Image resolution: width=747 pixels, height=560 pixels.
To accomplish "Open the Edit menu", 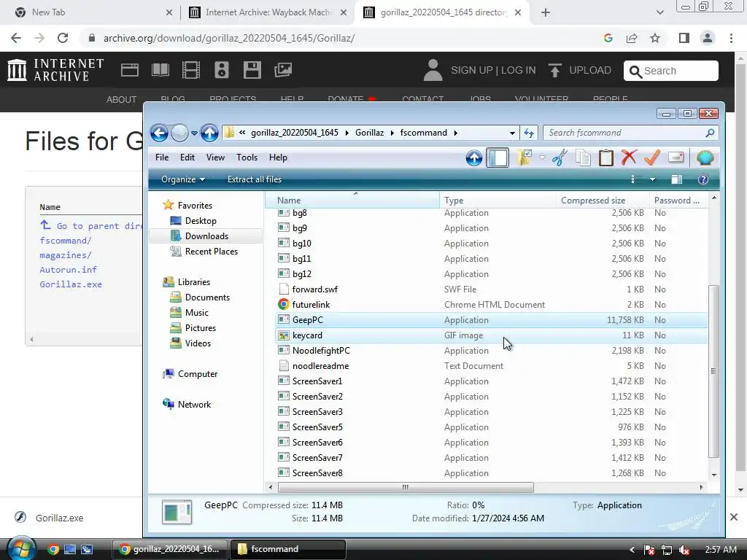I will pos(187,157).
